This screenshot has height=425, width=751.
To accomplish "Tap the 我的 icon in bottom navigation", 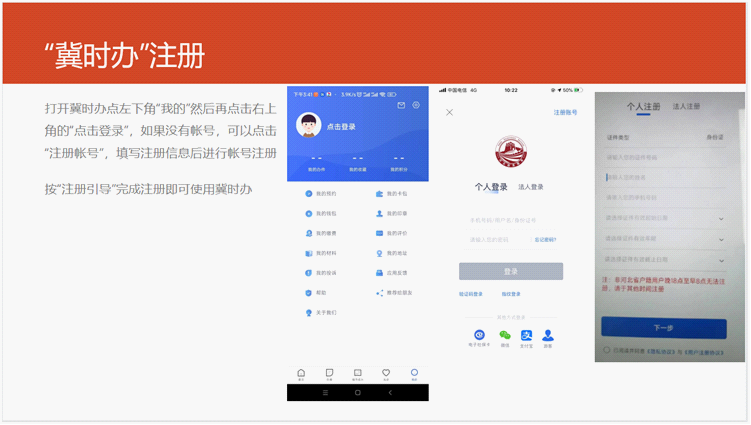I will tap(414, 373).
